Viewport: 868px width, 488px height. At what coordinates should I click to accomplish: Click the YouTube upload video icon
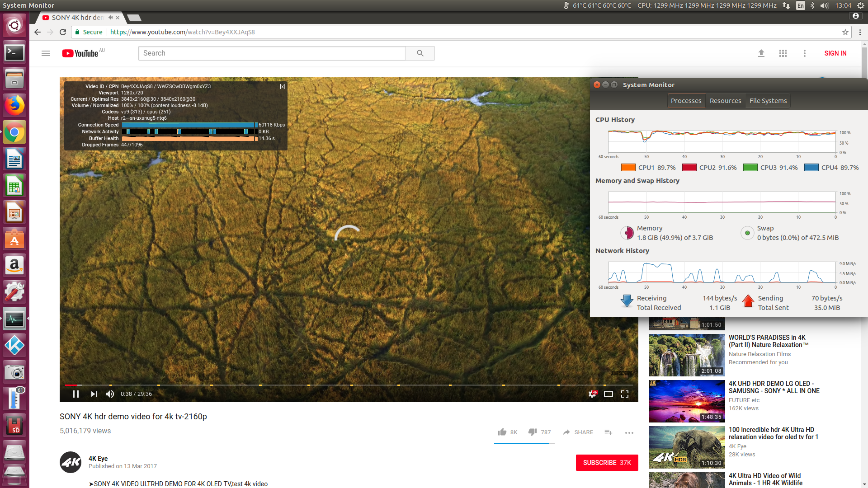(x=761, y=53)
